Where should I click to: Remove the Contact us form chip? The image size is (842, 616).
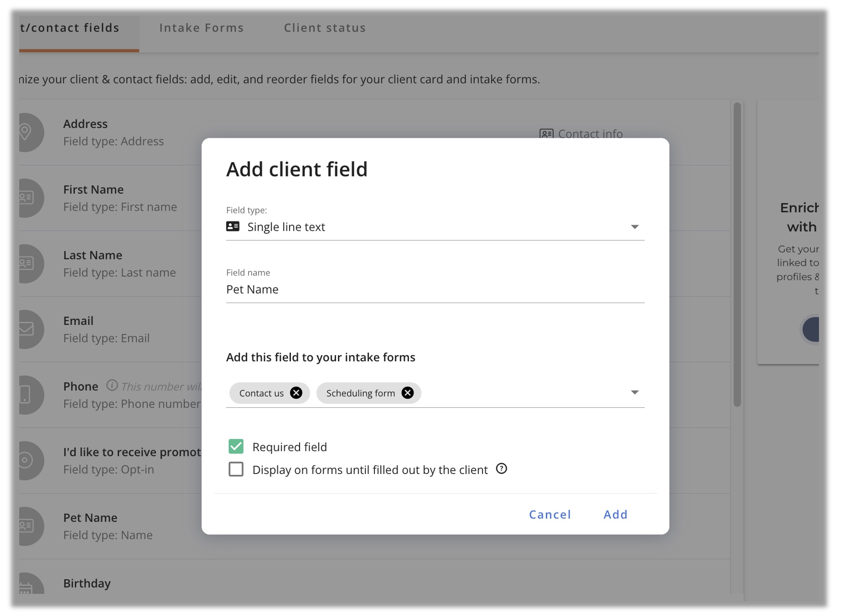pos(296,393)
